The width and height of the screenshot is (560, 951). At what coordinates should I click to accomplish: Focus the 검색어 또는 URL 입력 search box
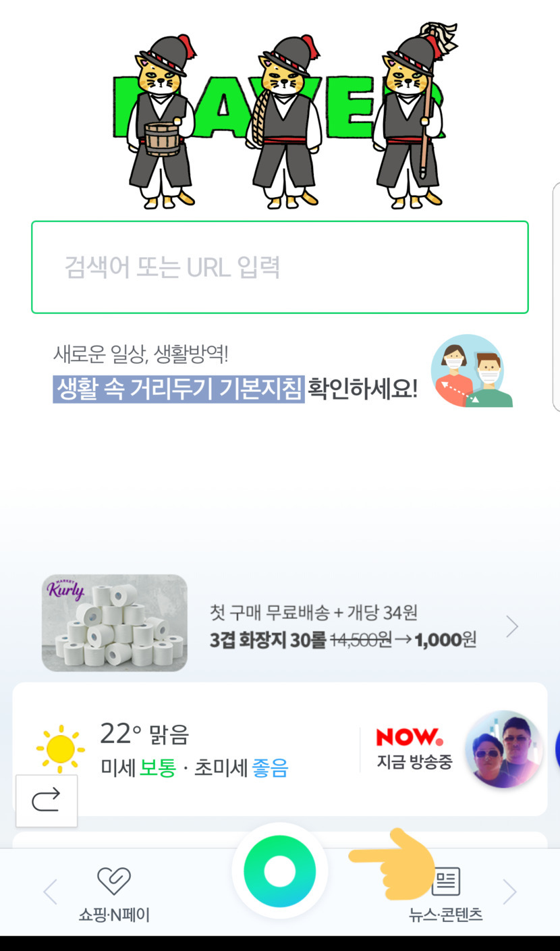click(x=279, y=267)
